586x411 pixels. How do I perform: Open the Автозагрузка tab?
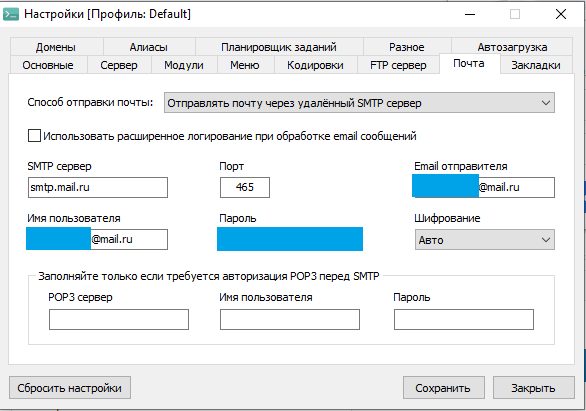coord(512,47)
